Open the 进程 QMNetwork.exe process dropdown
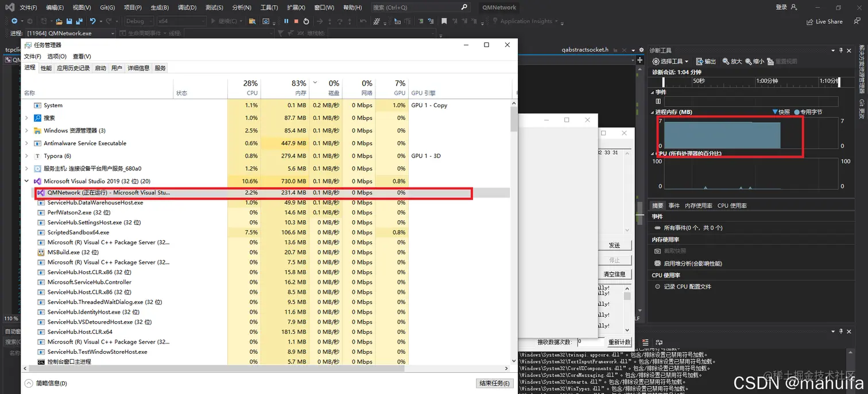 pos(70,33)
